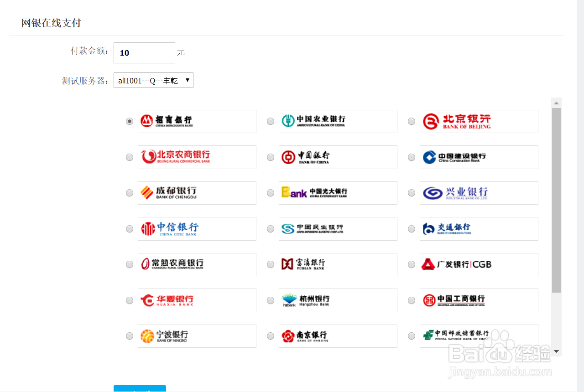Click the 付款金额 label
Viewport: 584px width, 392px height.
click(x=90, y=51)
